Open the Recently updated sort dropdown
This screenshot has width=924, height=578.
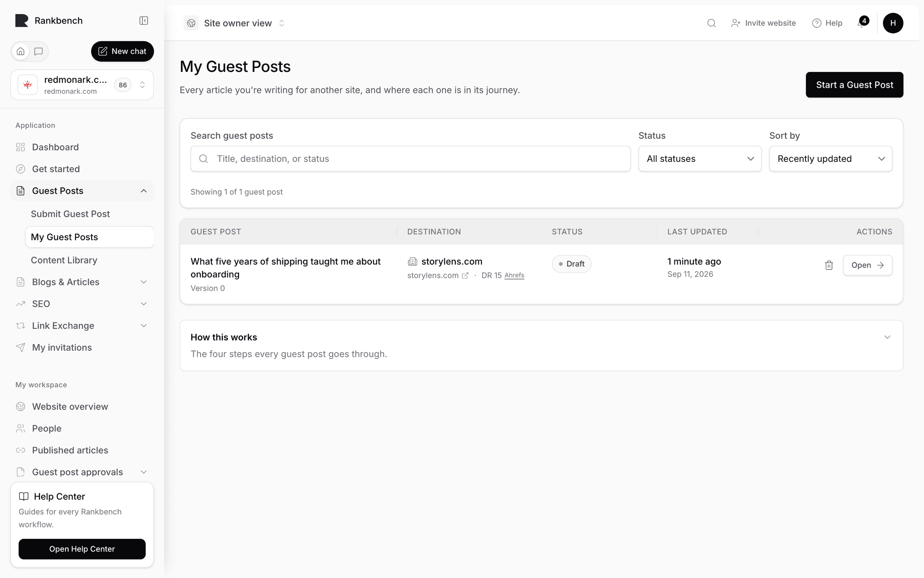click(x=830, y=159)
